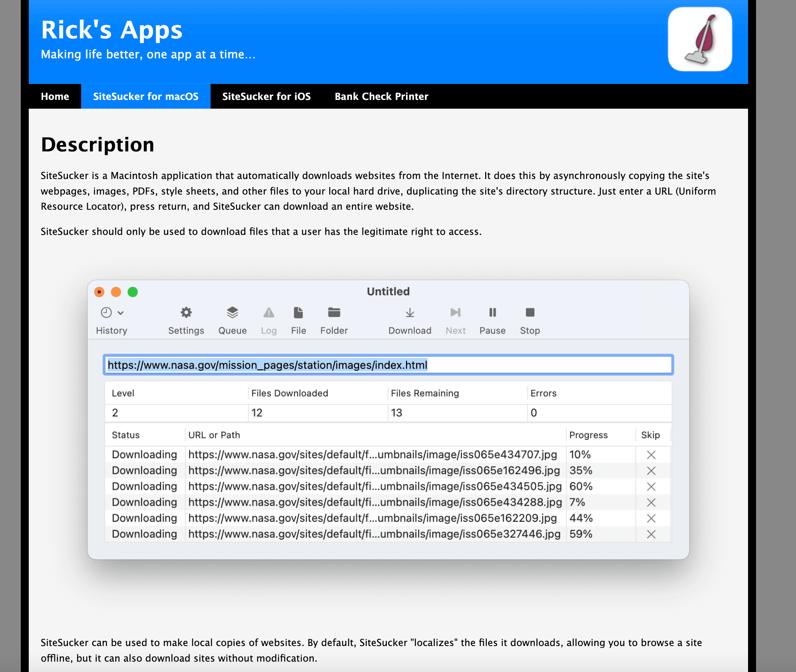Click the URL or Path column header
The image size is (796, 672).
[x=214, y=435]
